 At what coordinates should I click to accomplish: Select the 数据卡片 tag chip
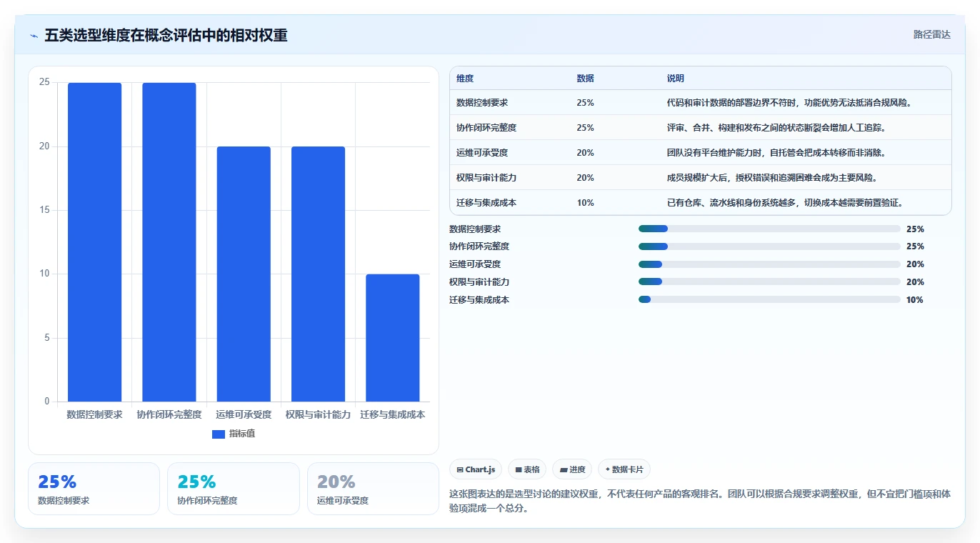624,469
